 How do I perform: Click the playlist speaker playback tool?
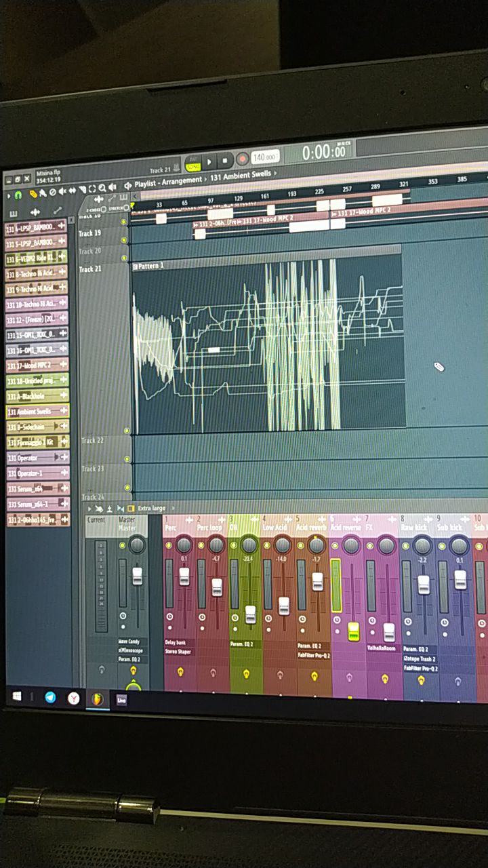click(111, 188)
